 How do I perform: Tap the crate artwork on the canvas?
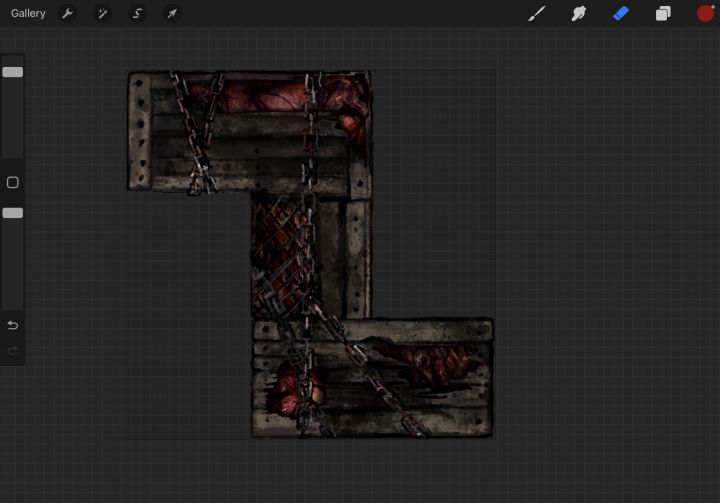310,254
